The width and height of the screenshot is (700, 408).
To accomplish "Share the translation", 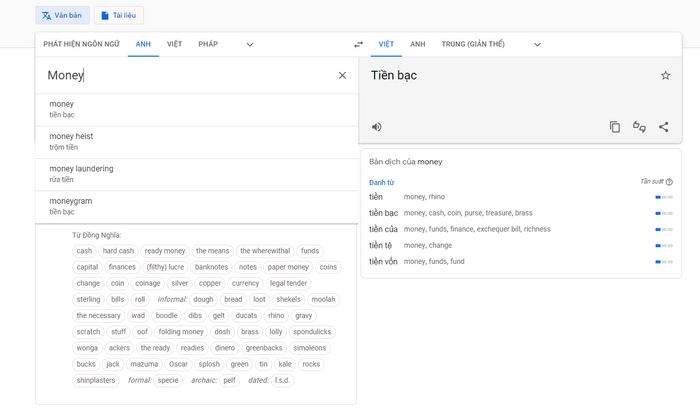I will point(664,127).
